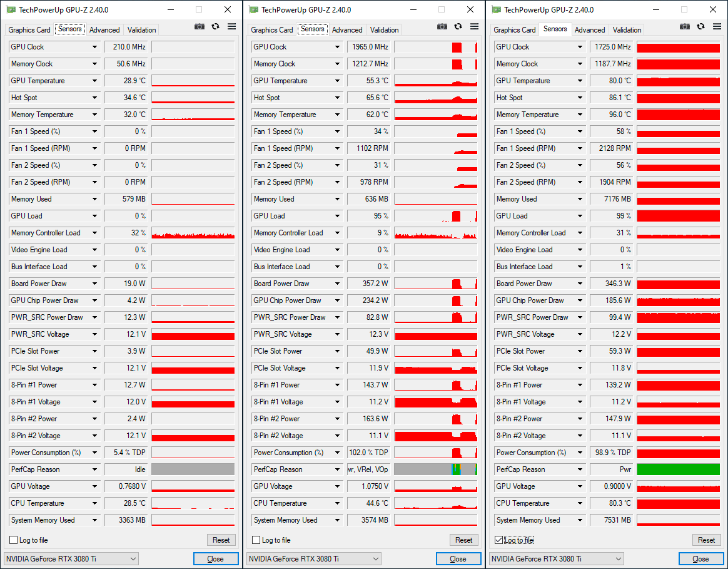Click the Close button in the right window
Viewport: 728px width, 569px height.
pyautogui.click(x=700, y=559)
